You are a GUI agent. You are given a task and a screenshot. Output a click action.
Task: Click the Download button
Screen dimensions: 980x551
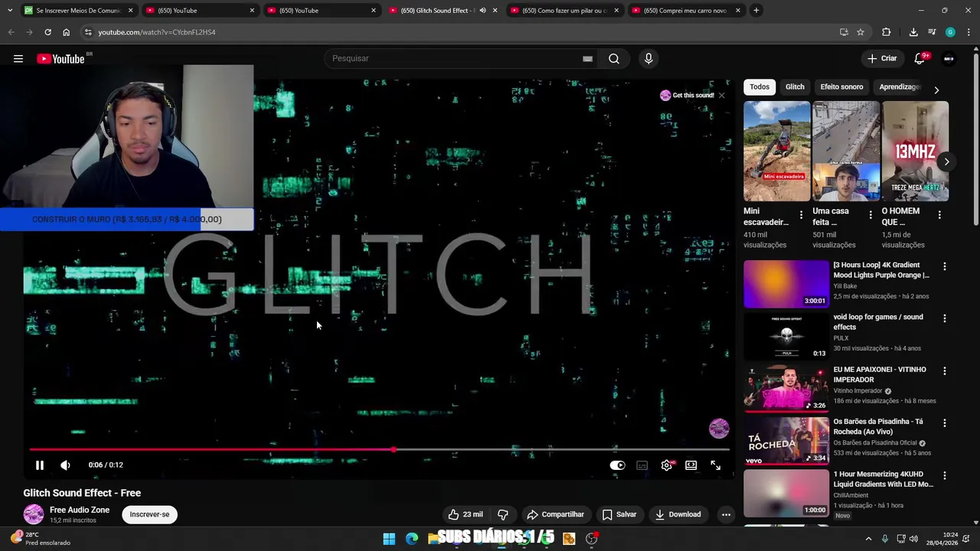[678, 514]
